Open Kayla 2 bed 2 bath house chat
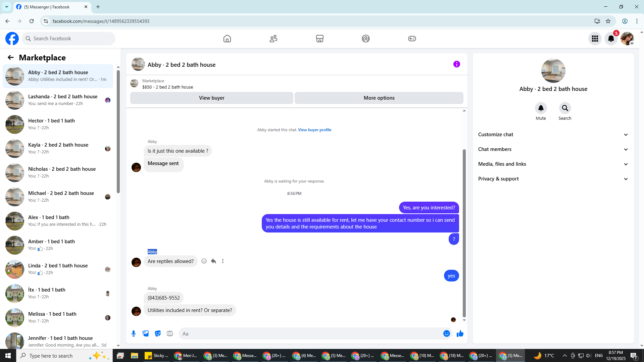 (58, 148)
